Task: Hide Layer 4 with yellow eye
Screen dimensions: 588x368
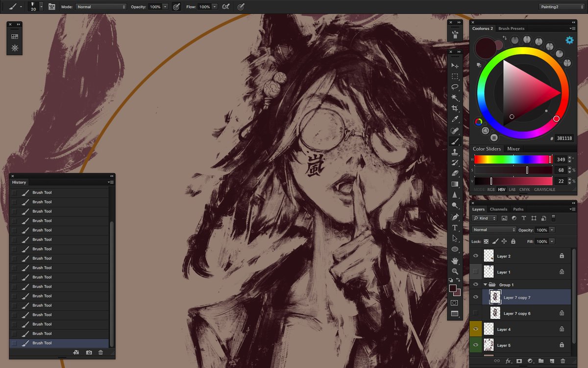Action: click(x=475, y=329)
